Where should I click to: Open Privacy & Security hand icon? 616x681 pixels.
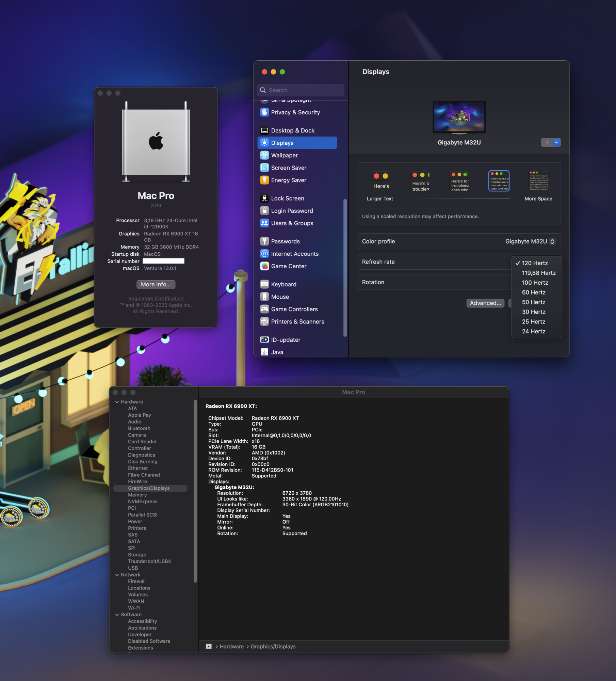tap(264, 112)
